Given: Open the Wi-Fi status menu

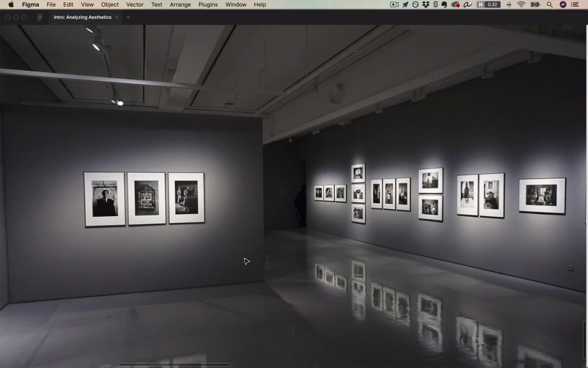Looking at the screenshot, I should click(521, 5).
